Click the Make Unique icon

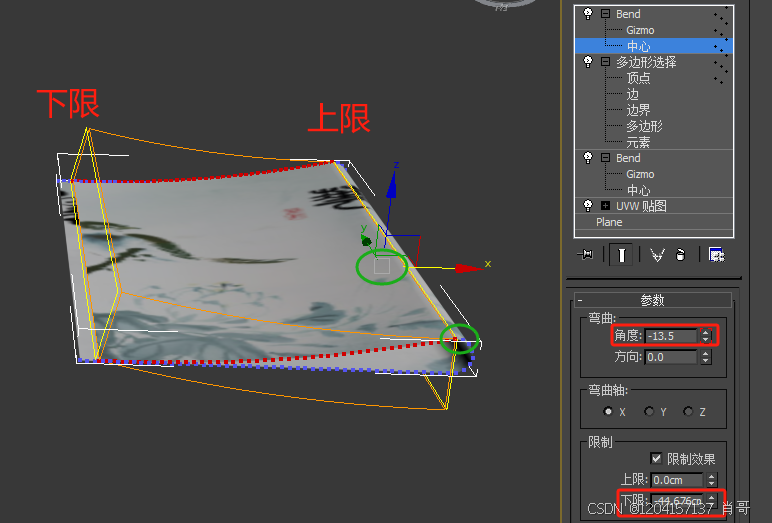pos(657,255)
